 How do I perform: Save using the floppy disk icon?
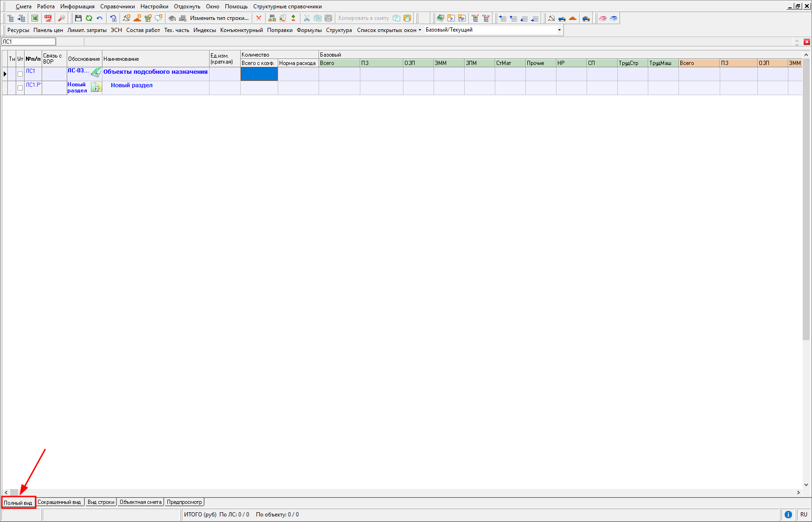[x=78, y=18]
